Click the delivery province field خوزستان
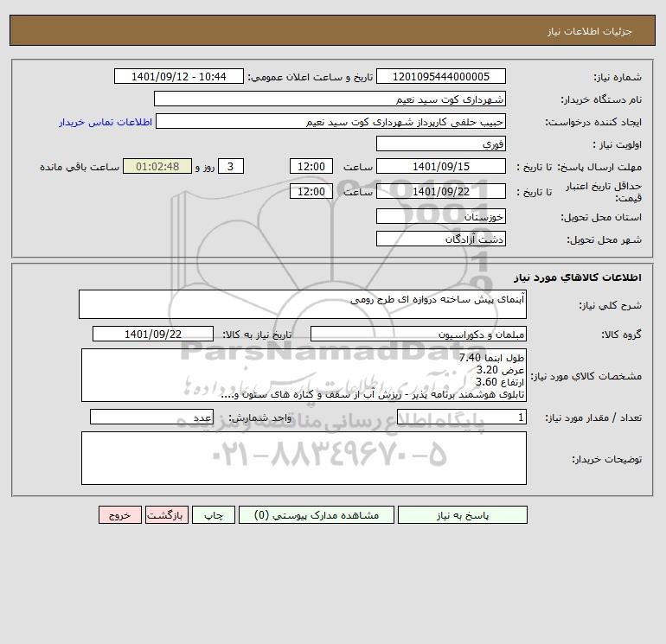This screenshot has width=666, height=644. pyautogui.click(x=441, y=216)
